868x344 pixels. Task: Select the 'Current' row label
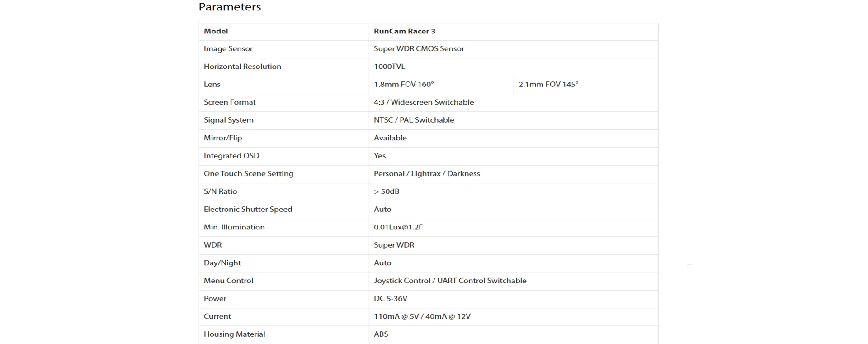(x=217, y=316)
